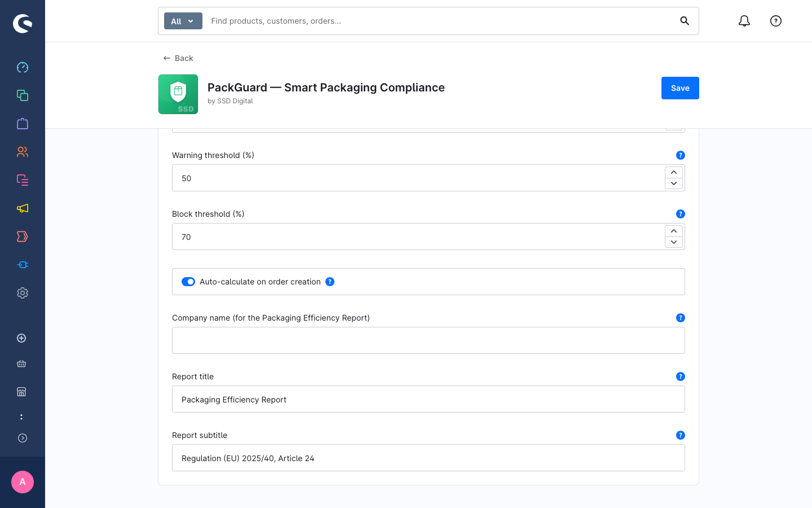The image size is (812, 508).
Task: Decrease the Block threshold value
Action: coord(674,242)
